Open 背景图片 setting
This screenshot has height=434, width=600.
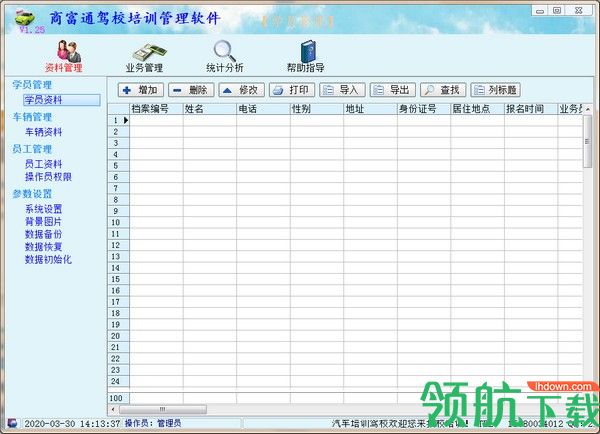(43, 222)
